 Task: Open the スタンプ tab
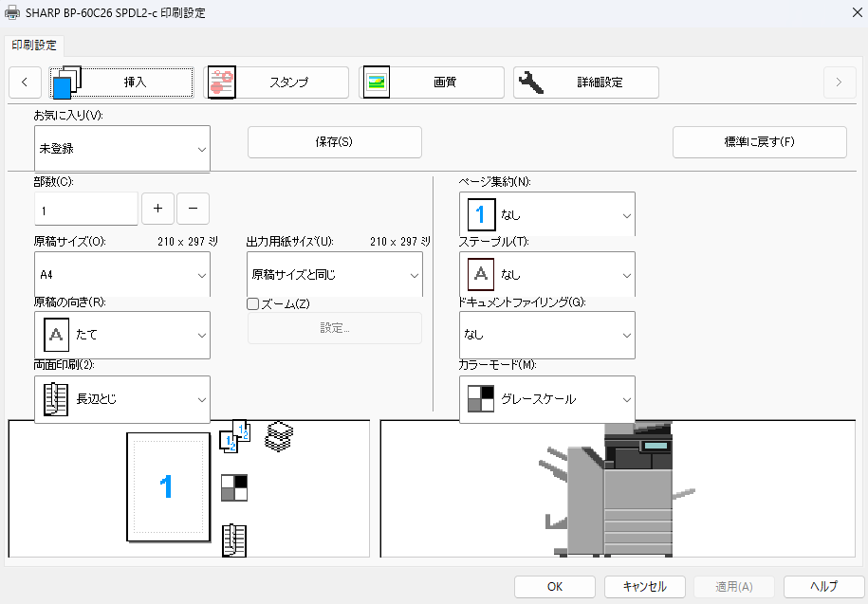click(x=276, y=82)
